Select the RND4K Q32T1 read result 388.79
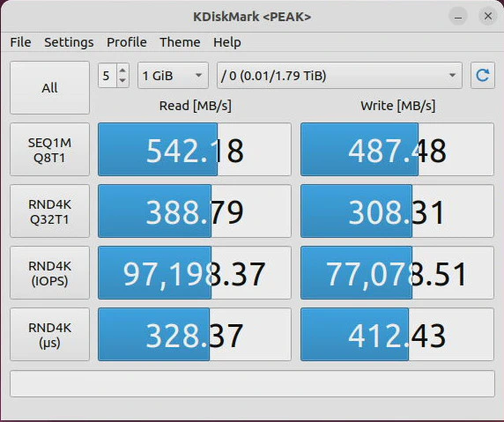 click(195, 211)
